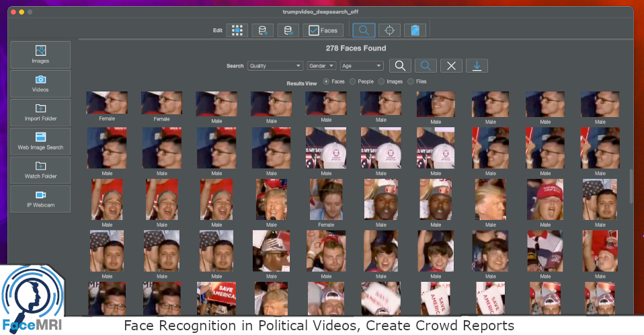The height and width of the screenshot is (335, 644).
Task: Select the Videos sidebar item
Action: point(40,83)
